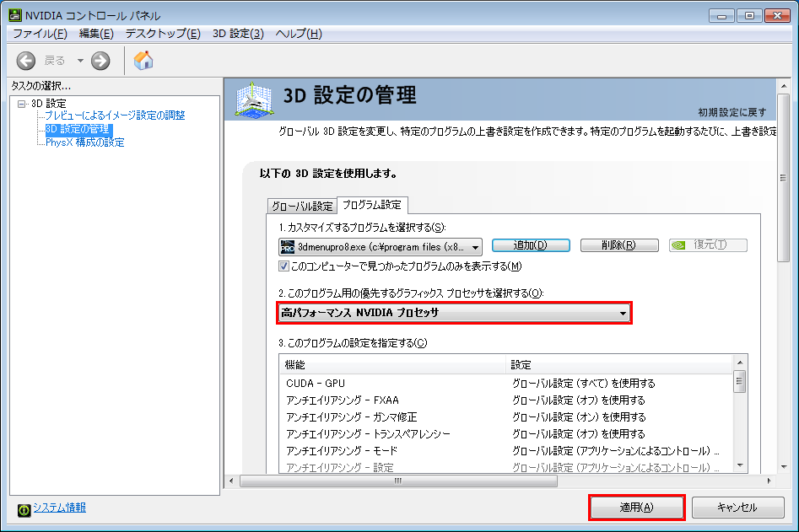Viewport: 799px width, 532px height.
Task: Select 3D 設定の管理 tree item
Action: click(x=78, y=129)
